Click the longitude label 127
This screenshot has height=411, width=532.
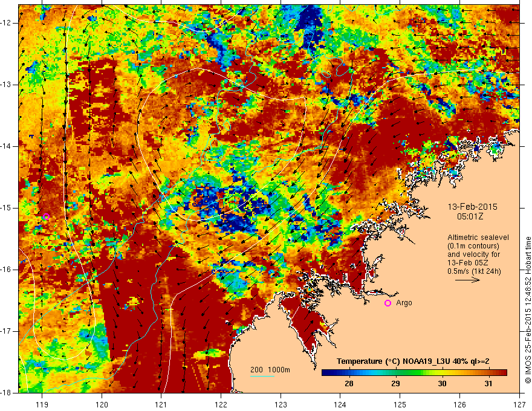[519, 404]
